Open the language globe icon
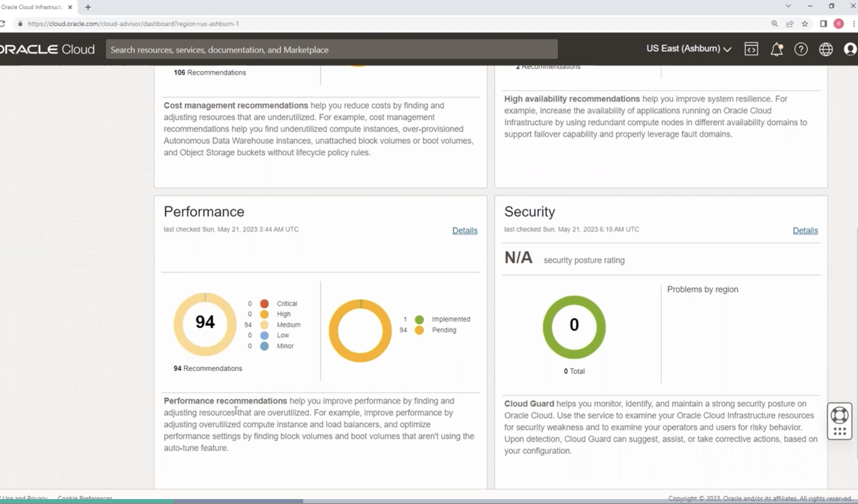Viewport: 858px width, 504px height. (826, 49)
